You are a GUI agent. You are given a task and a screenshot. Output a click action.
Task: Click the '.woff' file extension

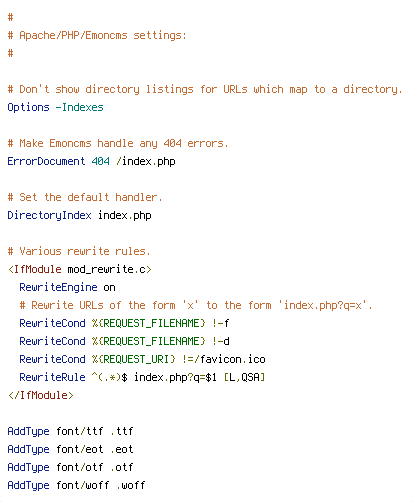click(x=130, y=485)
